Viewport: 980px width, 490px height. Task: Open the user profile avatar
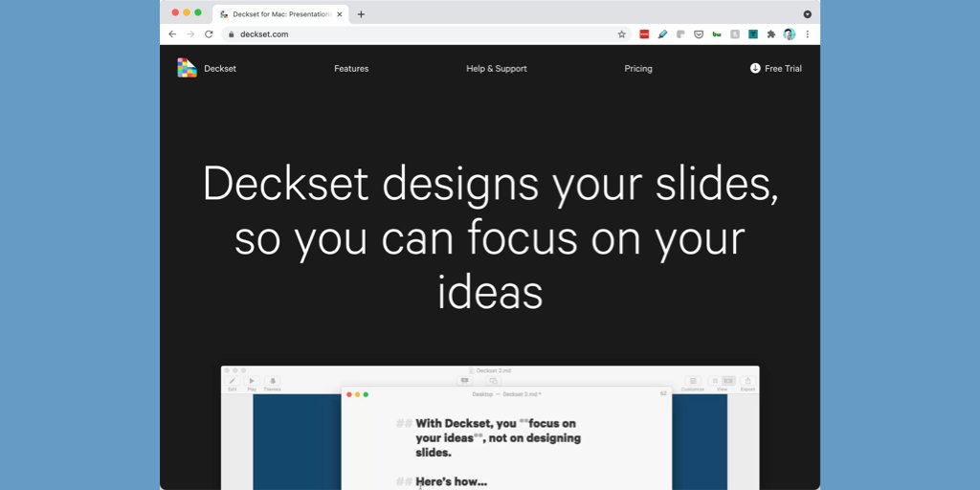[789, 34]
